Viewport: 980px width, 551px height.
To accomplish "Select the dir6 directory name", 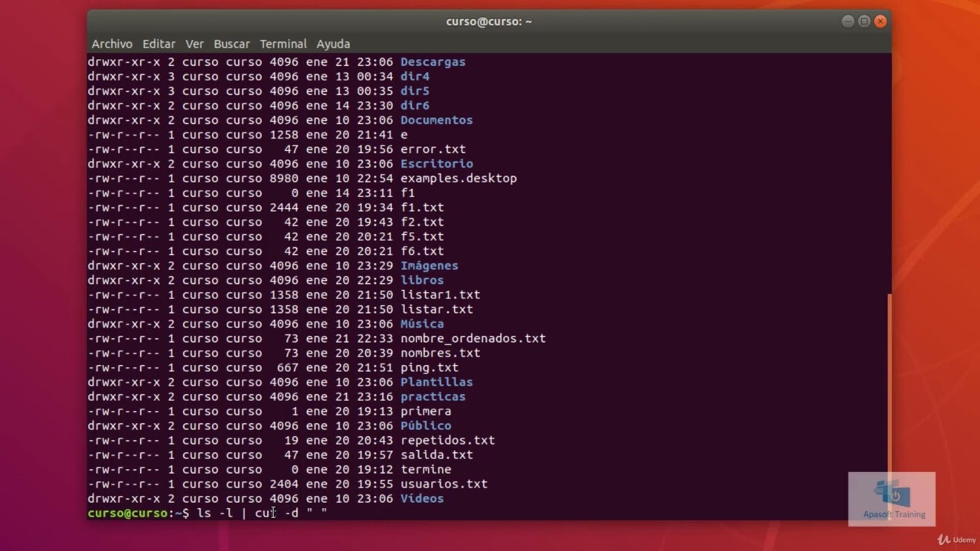I will (415, 106).
